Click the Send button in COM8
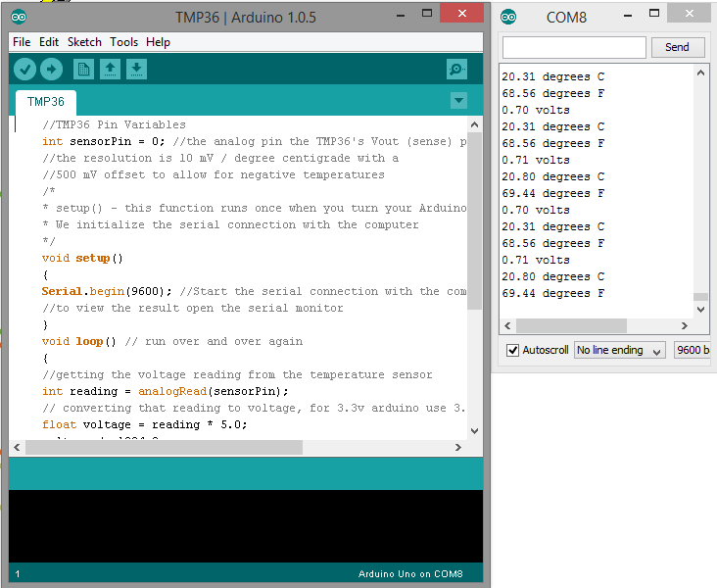 tap(677, 47)
